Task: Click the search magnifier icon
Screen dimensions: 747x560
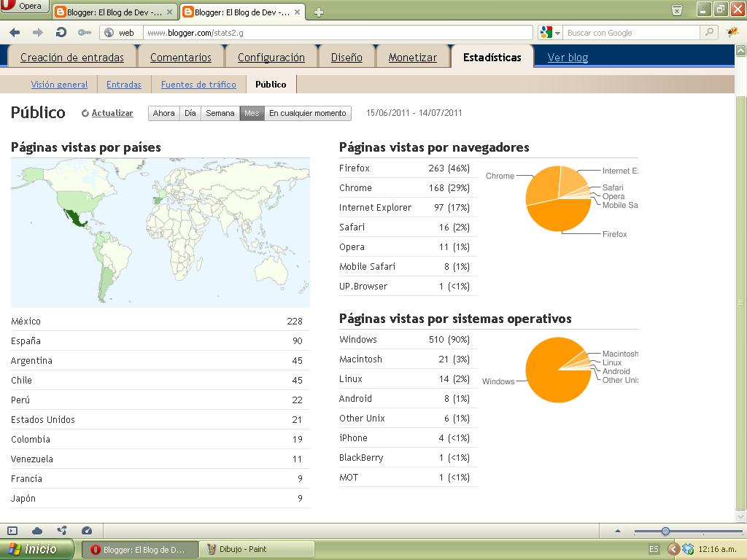Action: click(x=709, y=32)
